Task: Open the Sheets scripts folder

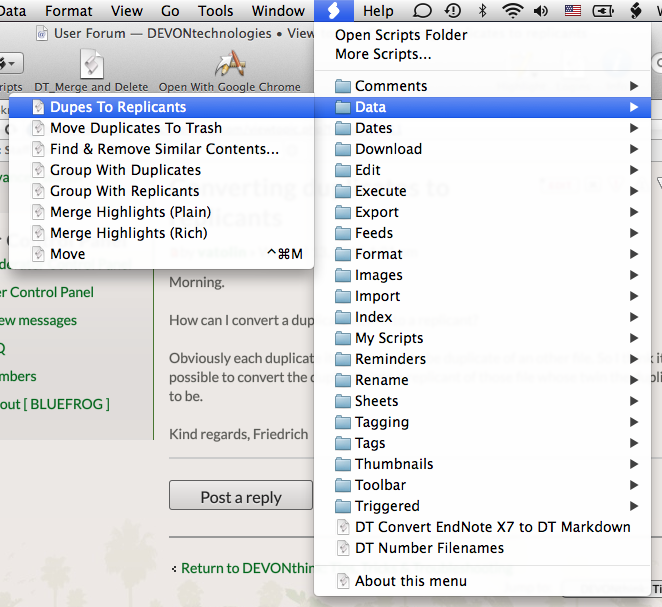Action: click(x=483, y=401)
